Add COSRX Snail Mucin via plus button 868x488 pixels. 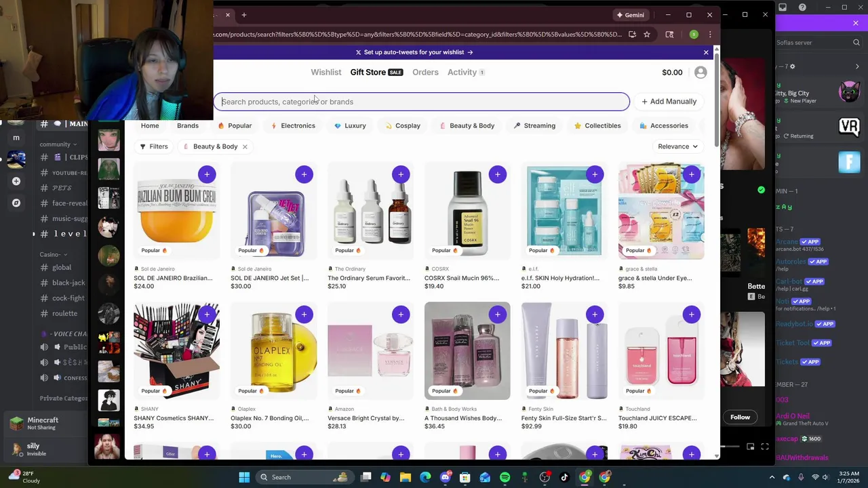(x=498, y=174)
